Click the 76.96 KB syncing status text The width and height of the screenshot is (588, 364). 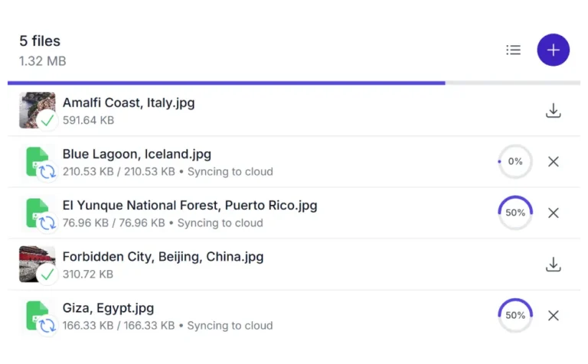click(x=163, y=223)
